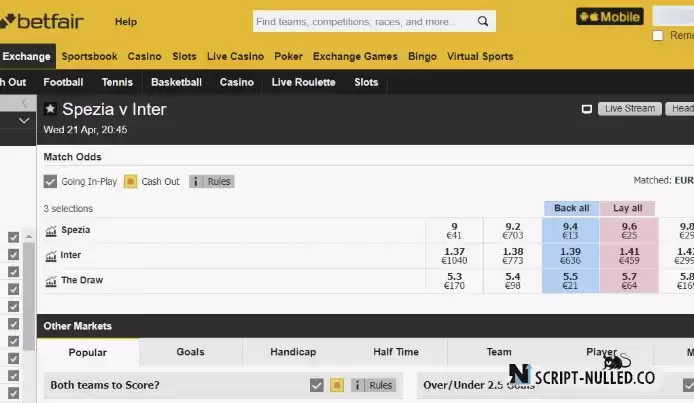Click the betfair logo
This screenshot has height=403, width=694.
tap(42, 21)
